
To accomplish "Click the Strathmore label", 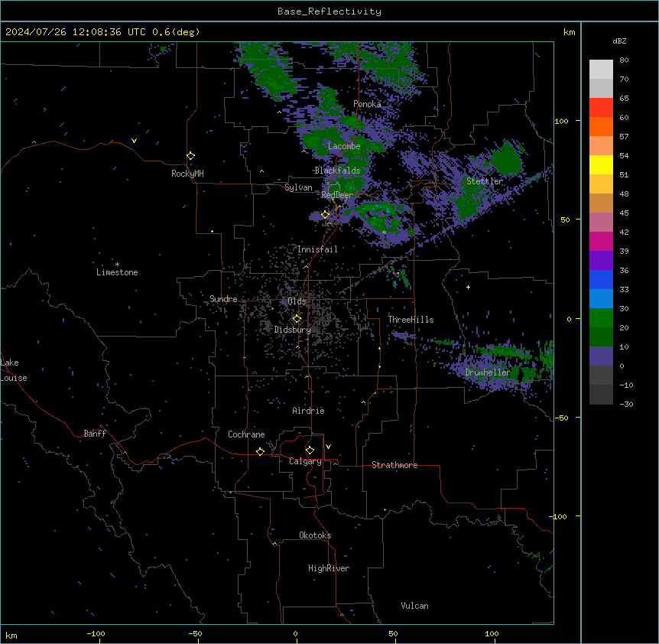I will point(394,465).
